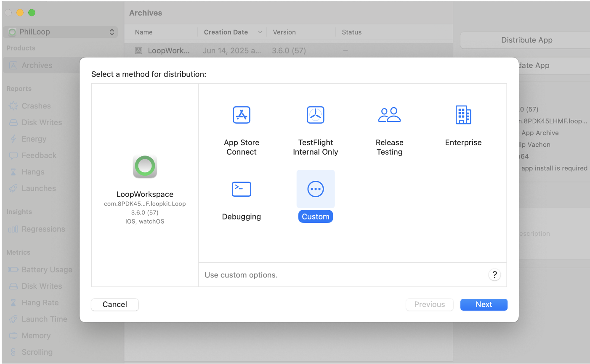This screenshot has width=590, height=364.
Task: Click the Launches rocket icon
Action: tap(13, 188)
